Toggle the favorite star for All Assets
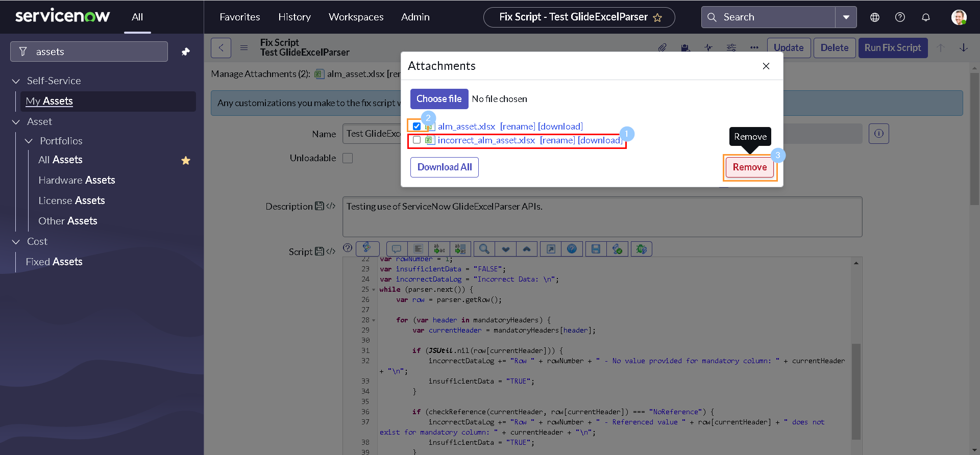This screenshot has height=455, width=980. (x=186, y=161)
